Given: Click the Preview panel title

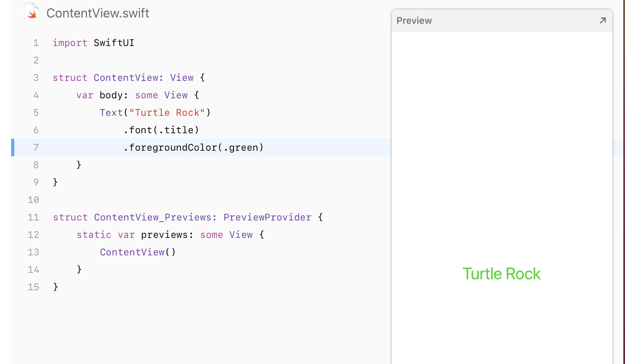Looking at the screenshot, I should (x=414, y=21).
